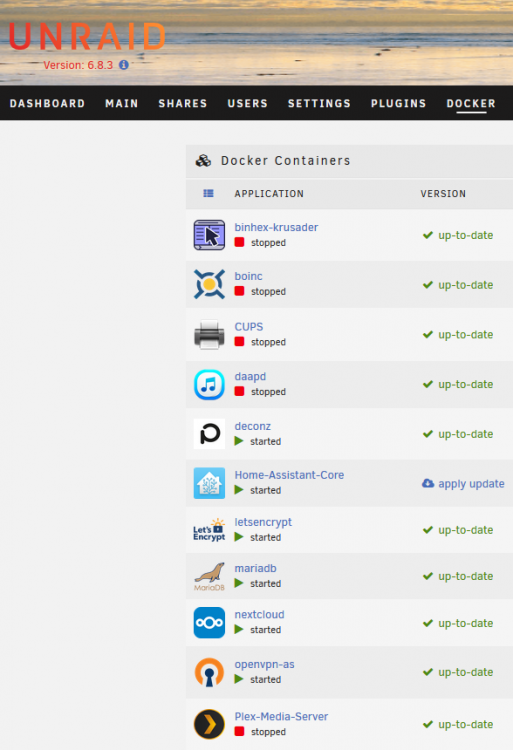This screenshot has height=750, width=513.
Task: Click the daapd music note icon
Action: (209, 384)
